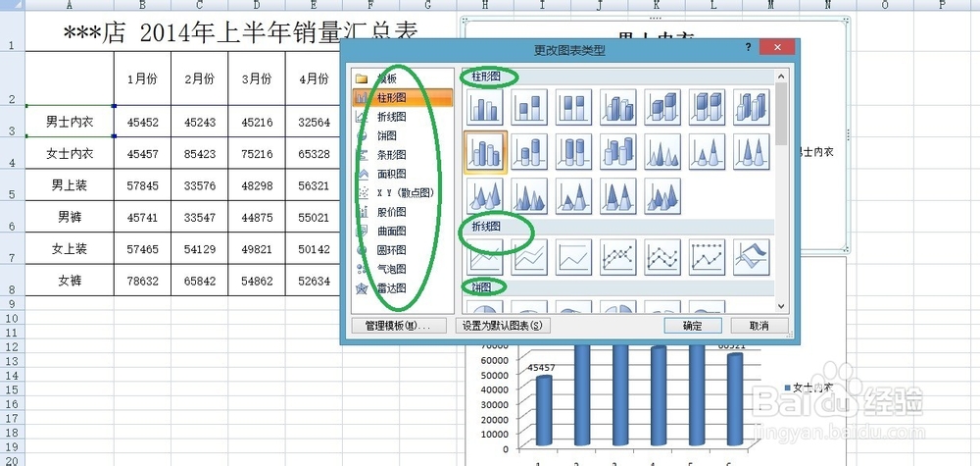The image size is (980, 466).
Task: Confirm with the 确定 button
Action: (693, 326)
